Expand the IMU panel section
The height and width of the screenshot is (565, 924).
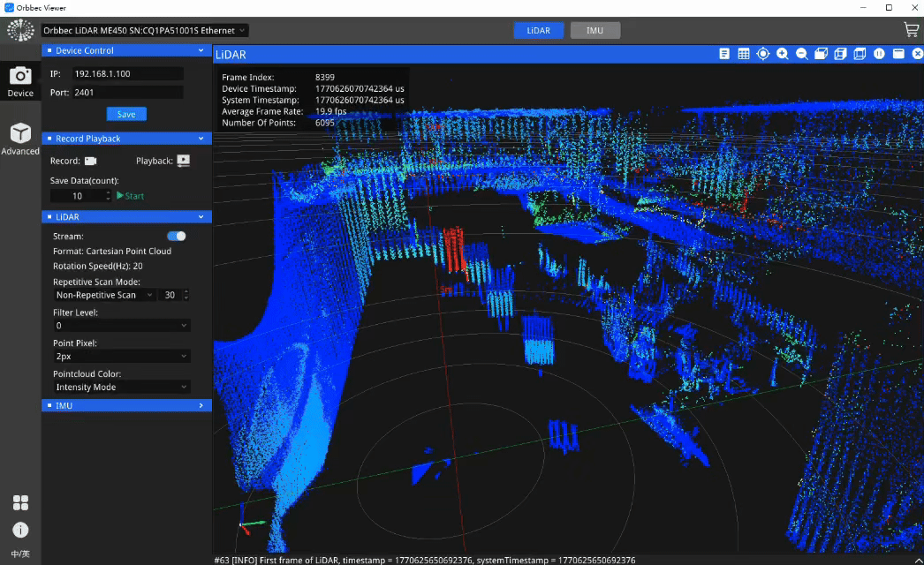pyautogui.click(x=126, y=405)
